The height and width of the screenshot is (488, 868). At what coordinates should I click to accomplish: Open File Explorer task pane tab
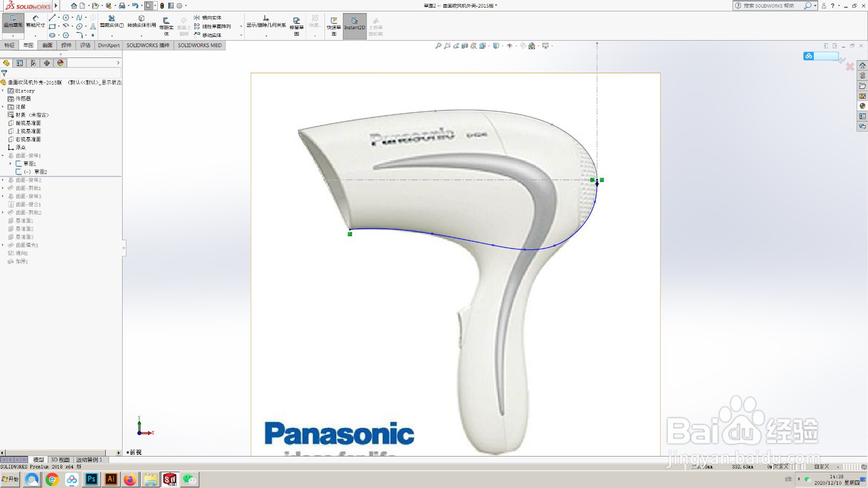click(862, 86)
